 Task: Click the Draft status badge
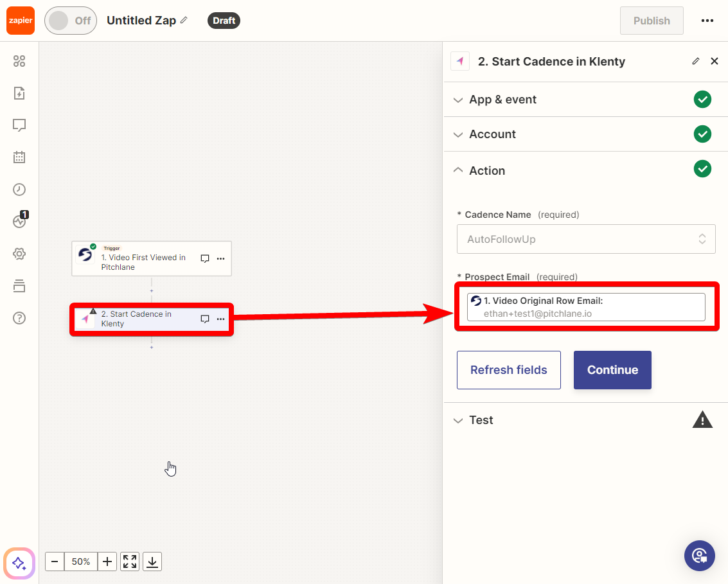point(224,21)
